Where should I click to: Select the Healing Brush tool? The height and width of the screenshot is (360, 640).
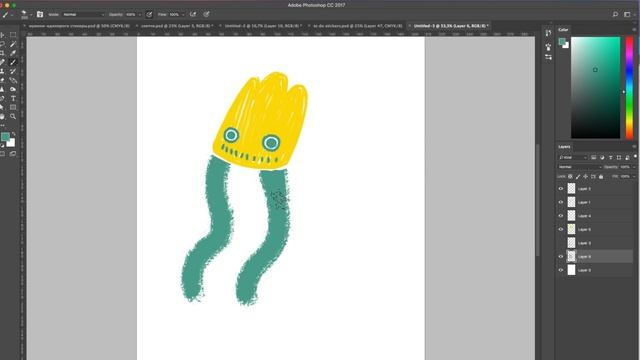(3, 62)
